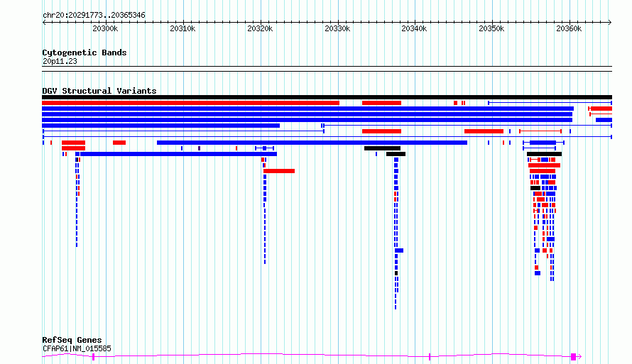This screenshot has height=364, width=632.
Task: Click the chr20:20291773..20365346 region label
Action: pyautogui.click(x=94, y=16)
